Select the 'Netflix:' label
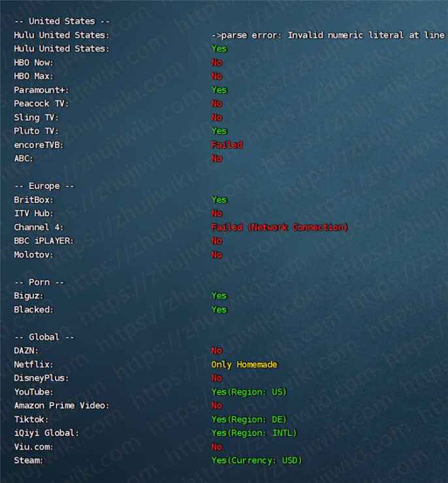Viewport: 448px width, 483px height. click(33, 364)
